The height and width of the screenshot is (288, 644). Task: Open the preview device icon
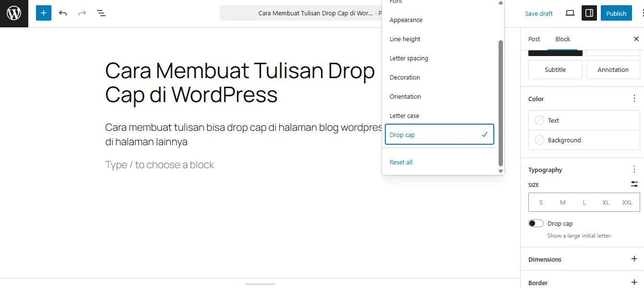point(570,13)
